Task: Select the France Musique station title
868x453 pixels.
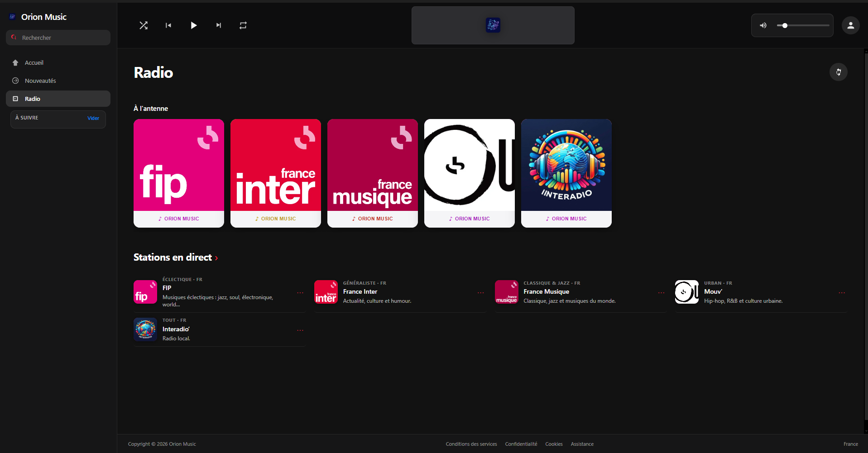Action: 547,292
